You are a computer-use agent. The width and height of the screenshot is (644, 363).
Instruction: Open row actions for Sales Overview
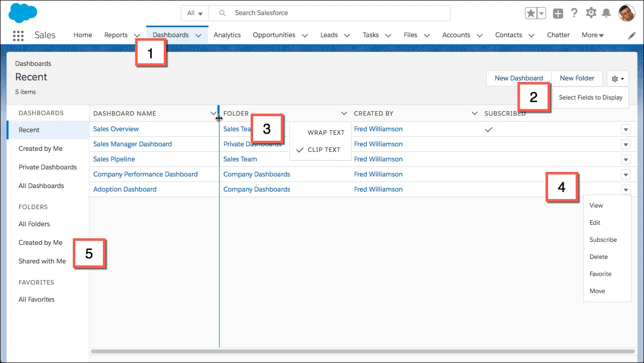(x=625, y=130)
